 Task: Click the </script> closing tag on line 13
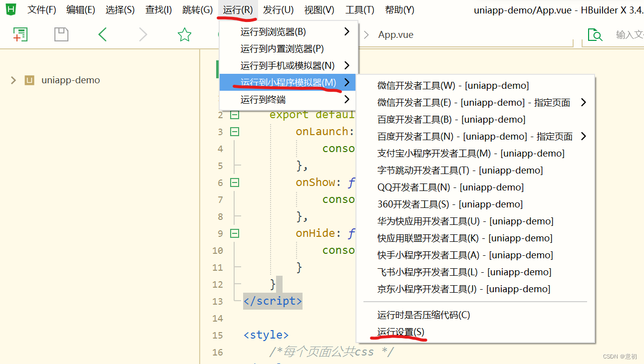273,301
